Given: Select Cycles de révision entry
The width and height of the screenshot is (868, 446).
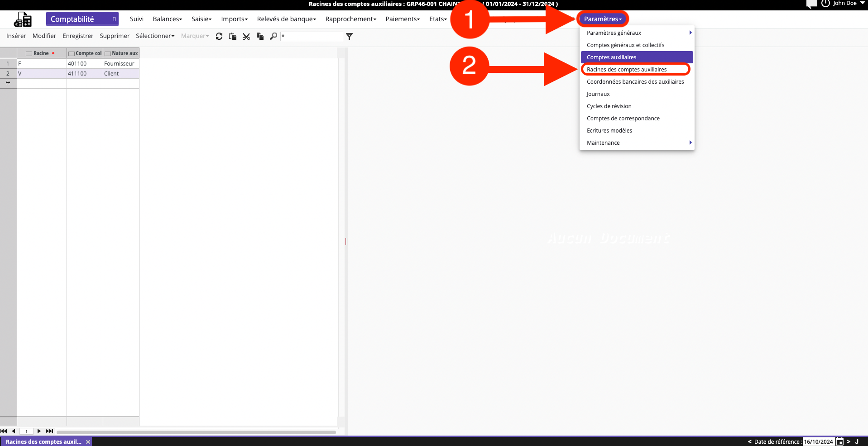Looking at the screenshot, I should [x=637, y=106].
